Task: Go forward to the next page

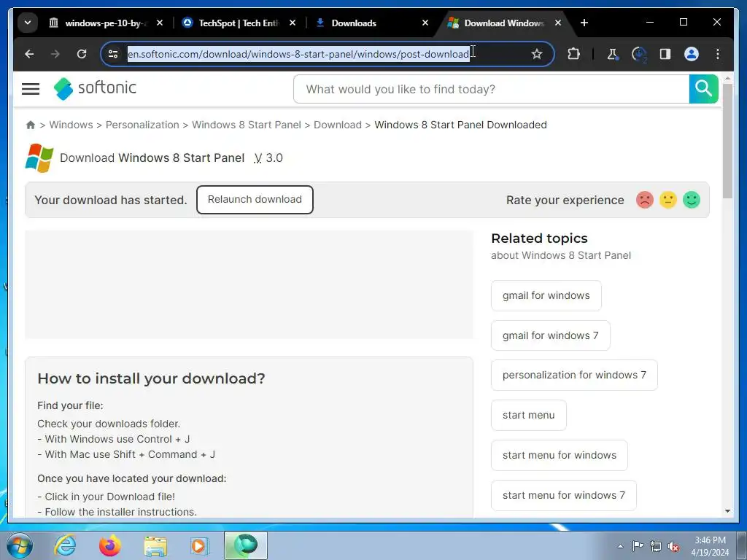Action: click(55, 54)
